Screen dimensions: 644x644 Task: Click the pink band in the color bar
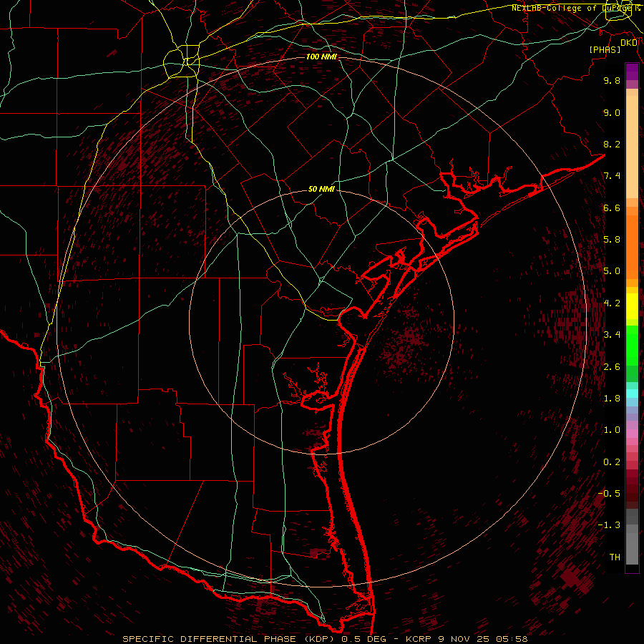(632, 434)
